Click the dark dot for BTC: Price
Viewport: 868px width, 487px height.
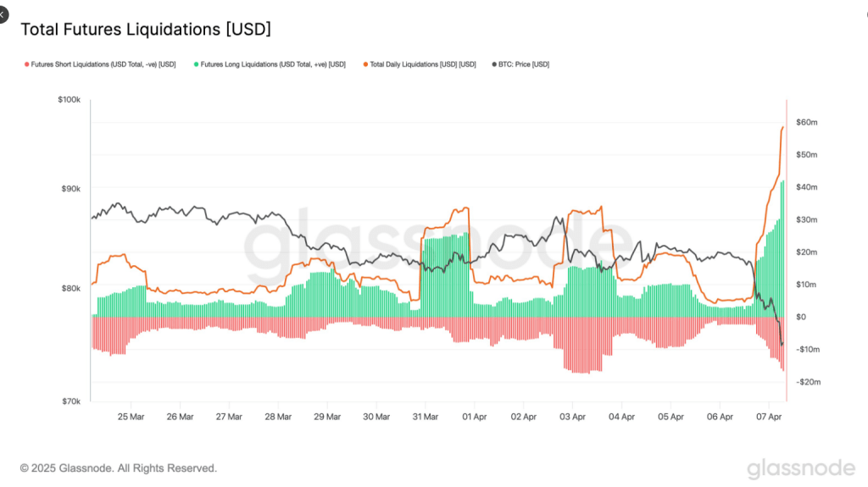494,64
